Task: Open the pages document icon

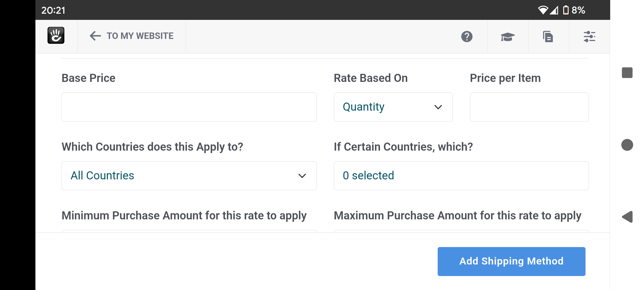Action: pyautogui.click(x=548, y=37)
